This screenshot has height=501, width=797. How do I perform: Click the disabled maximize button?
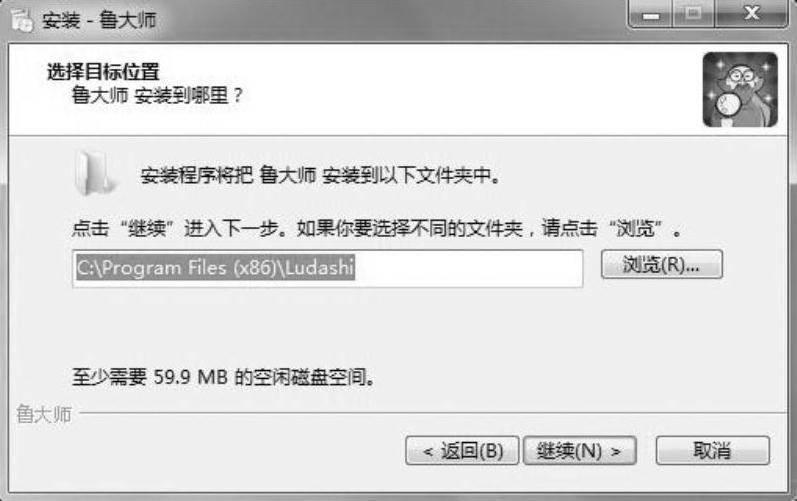click(694, 14)
